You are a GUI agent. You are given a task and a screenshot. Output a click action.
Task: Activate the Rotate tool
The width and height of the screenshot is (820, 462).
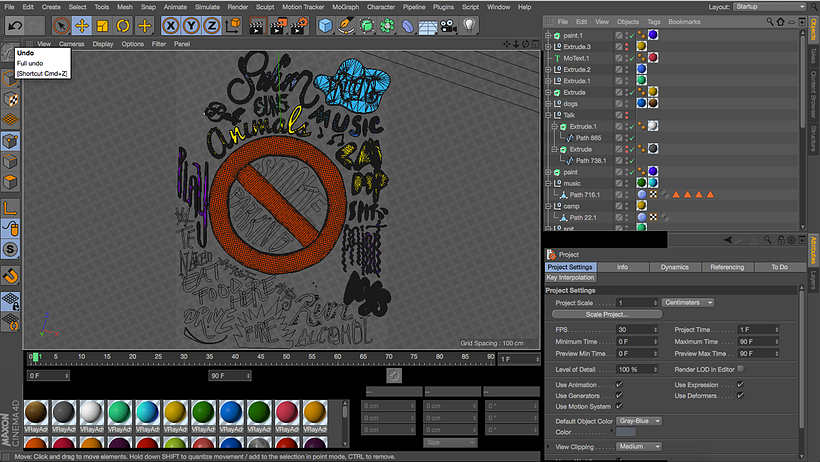[x=123, y=25]
